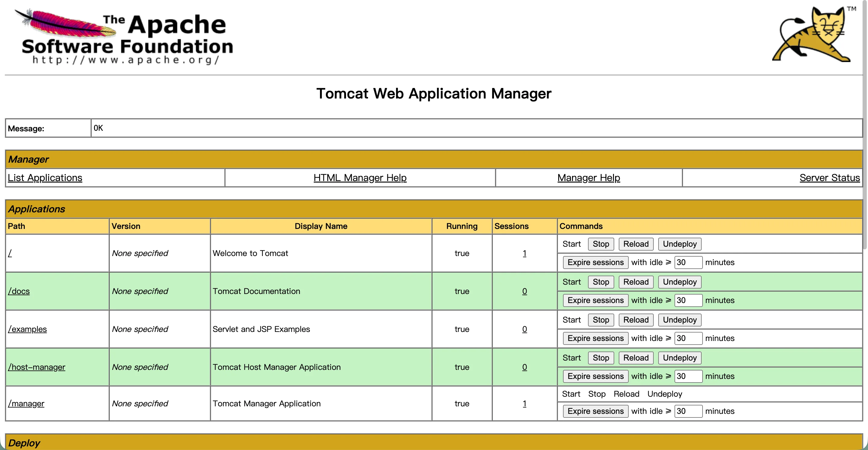Undeploy the Servlet and JSP Examples app
The image size is (868, 450).
pyautogui.click(x=680, y=320)
